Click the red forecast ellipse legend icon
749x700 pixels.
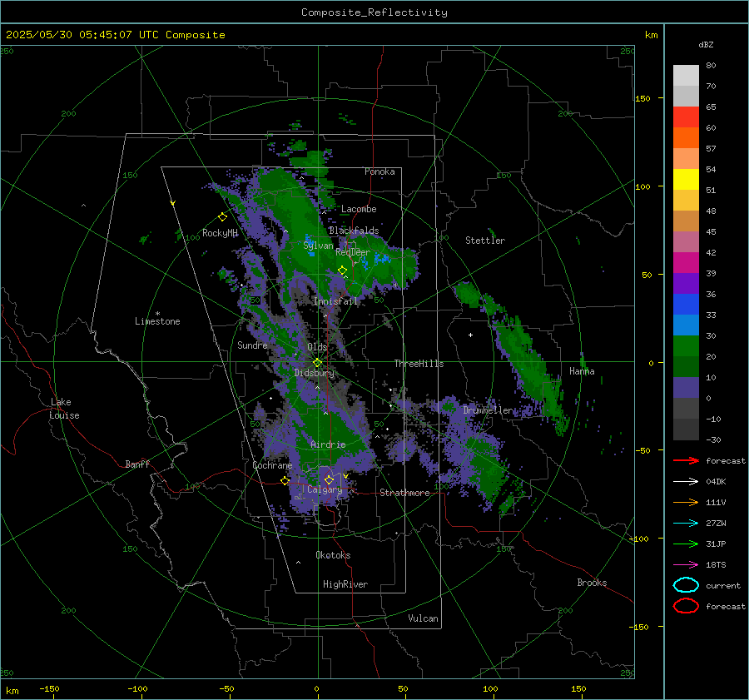(x=686, y=606)
